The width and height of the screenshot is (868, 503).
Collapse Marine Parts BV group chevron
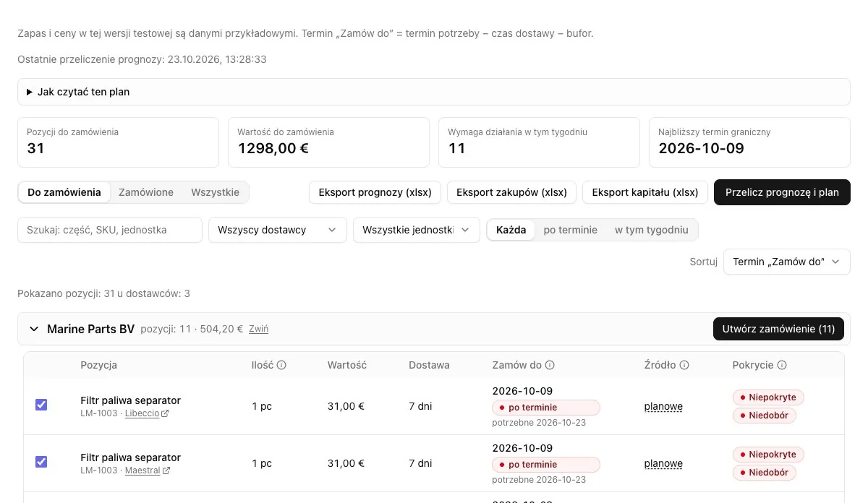click(x=34, y=329)
